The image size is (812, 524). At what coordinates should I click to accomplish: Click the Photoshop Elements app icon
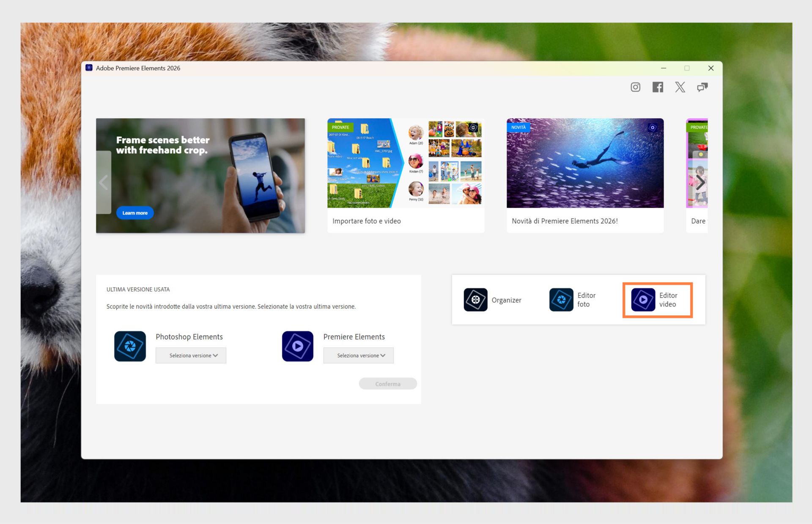129,346
